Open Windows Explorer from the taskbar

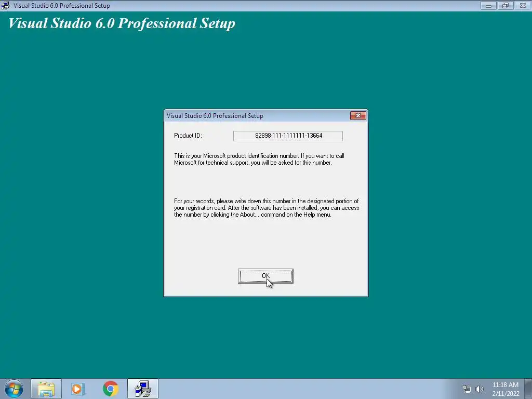coord(46,389)
